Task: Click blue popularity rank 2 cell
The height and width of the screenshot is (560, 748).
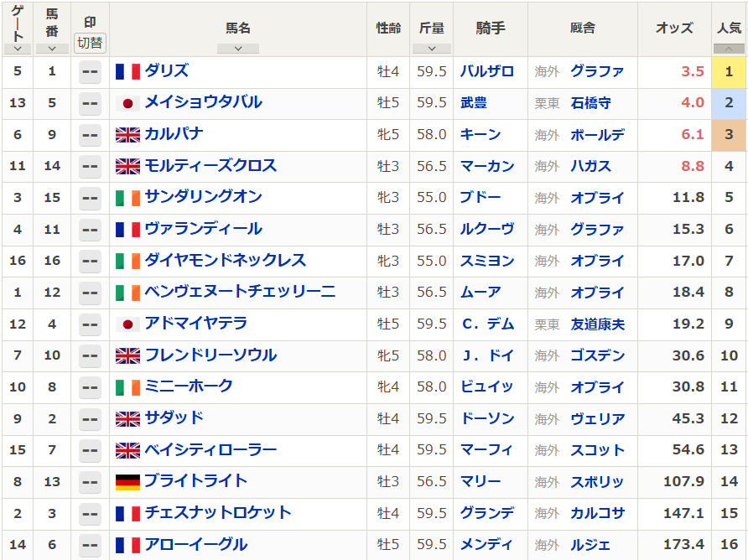Action: tap(729, 103)
